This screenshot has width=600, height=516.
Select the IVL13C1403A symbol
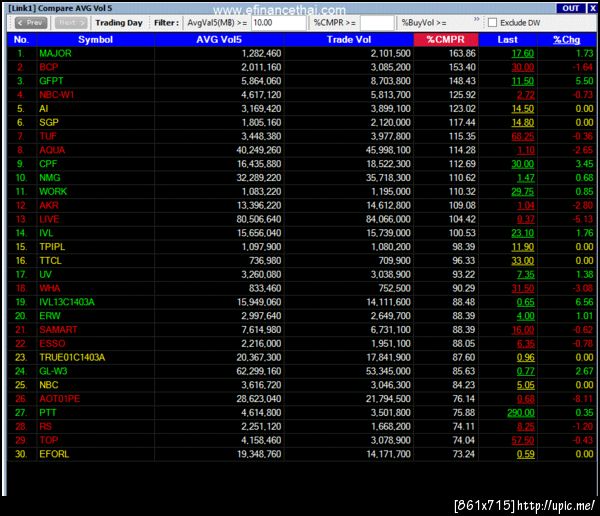pos(67,302)
